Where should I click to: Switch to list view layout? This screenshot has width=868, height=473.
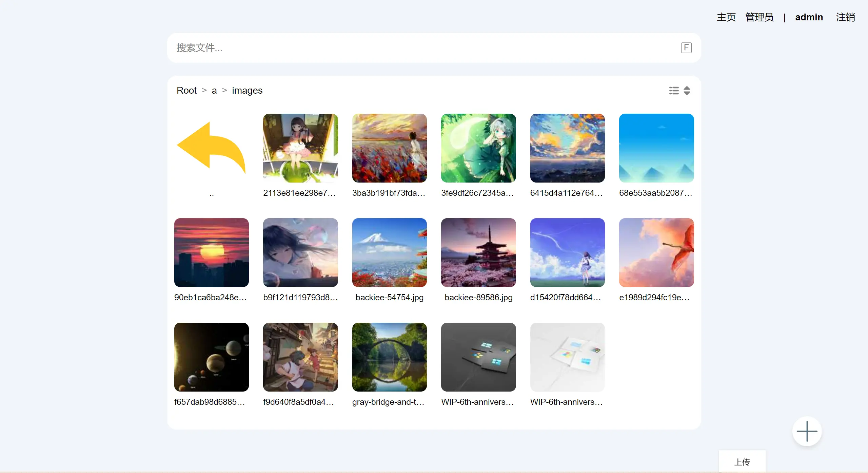[x=674, y=91]
